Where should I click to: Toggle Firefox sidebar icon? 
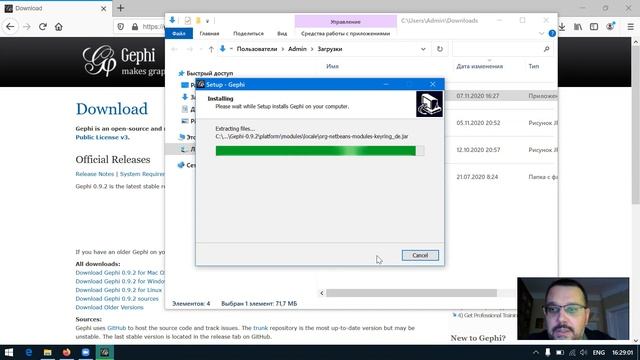[x=594, y=27]
